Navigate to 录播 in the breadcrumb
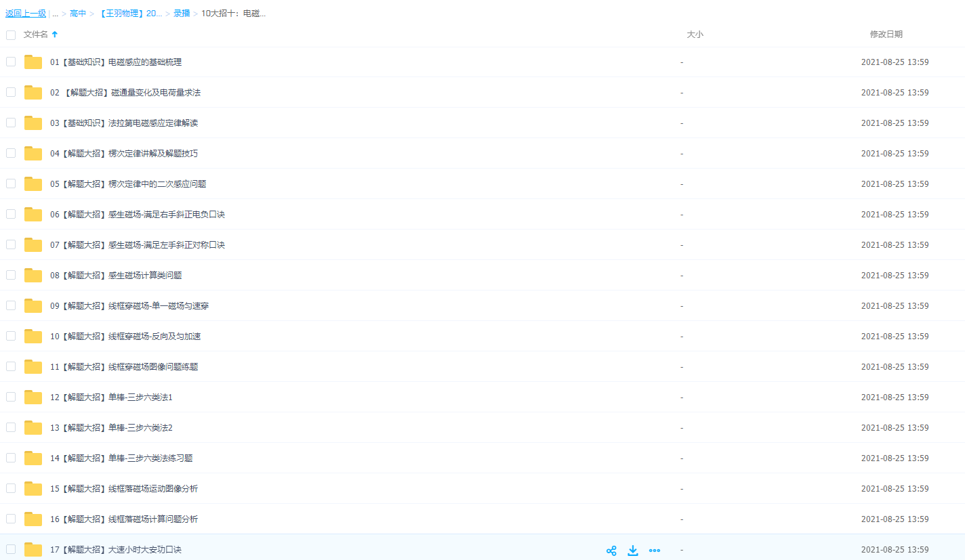The height and width of the screenshot is (560, 965). point(182,14)
